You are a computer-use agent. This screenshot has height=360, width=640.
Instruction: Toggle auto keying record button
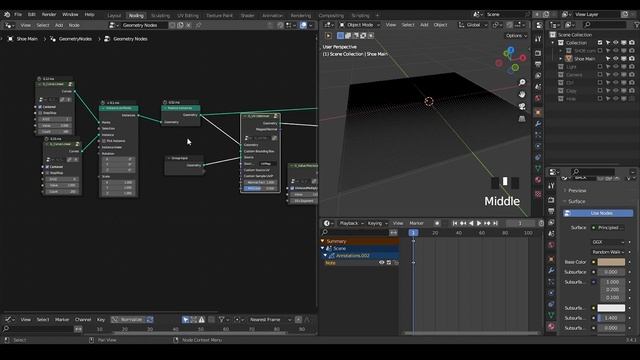[437, 223]
